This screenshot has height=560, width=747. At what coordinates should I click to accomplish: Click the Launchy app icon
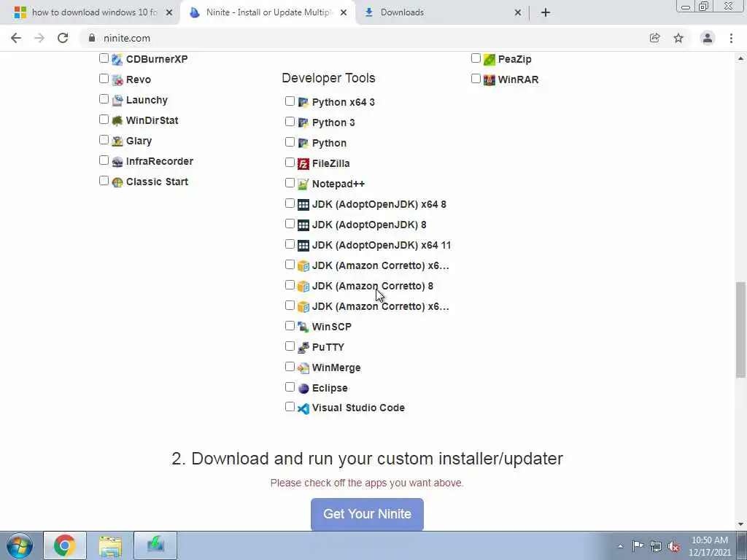(117, 101)
